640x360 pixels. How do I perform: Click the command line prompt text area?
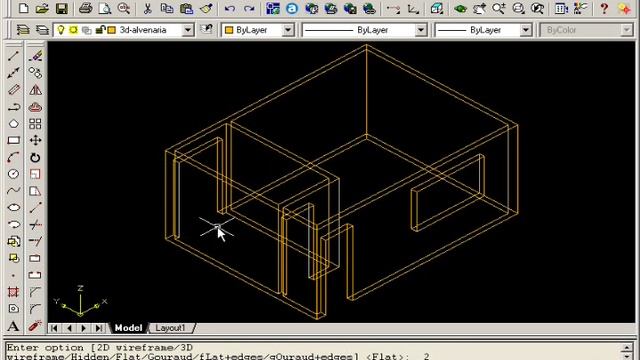312,351
